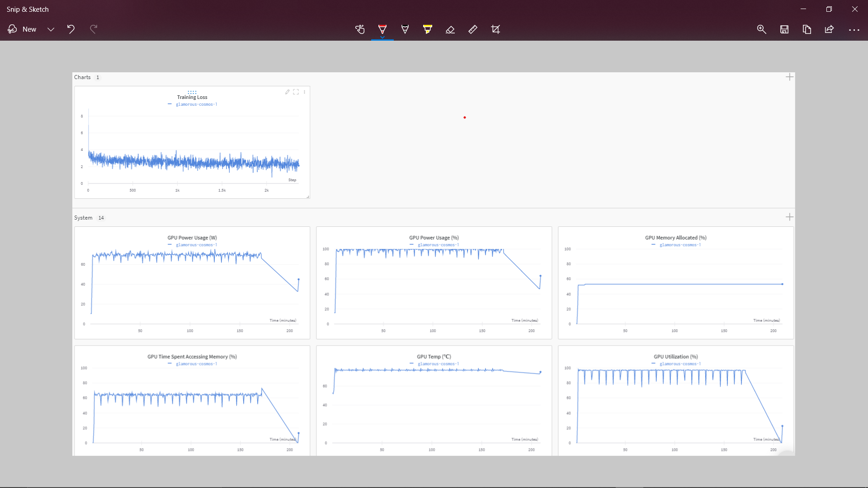Click the plus icon in System section
Image resolution: width=868 pixels, height=488 pixels.
pyautogui.click(x=789, y=217)
